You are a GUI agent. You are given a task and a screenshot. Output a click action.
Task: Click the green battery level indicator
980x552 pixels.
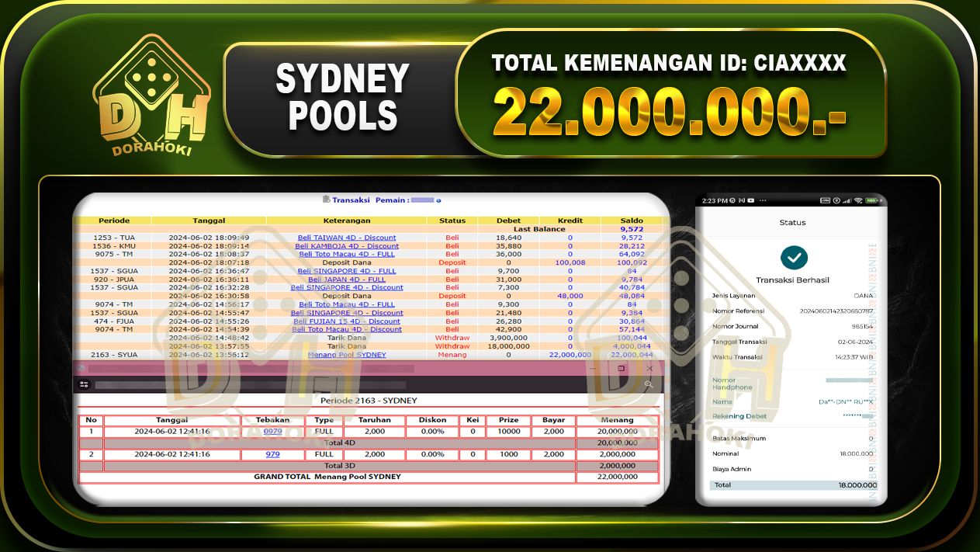pos(870,200)
